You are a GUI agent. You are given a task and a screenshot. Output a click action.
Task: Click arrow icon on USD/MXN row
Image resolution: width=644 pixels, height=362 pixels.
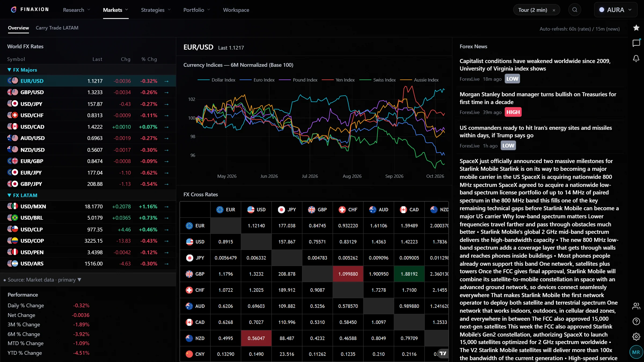166,207
